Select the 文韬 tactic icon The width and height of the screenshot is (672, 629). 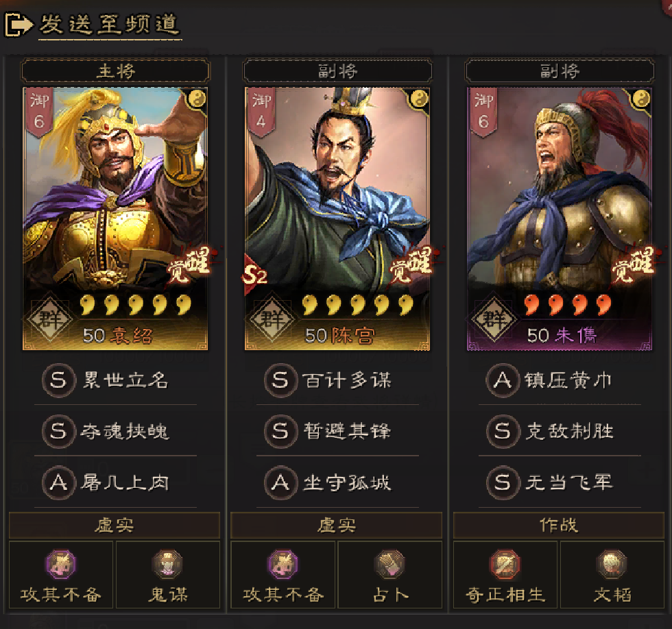pyautogui.click(x=612, y=565)
